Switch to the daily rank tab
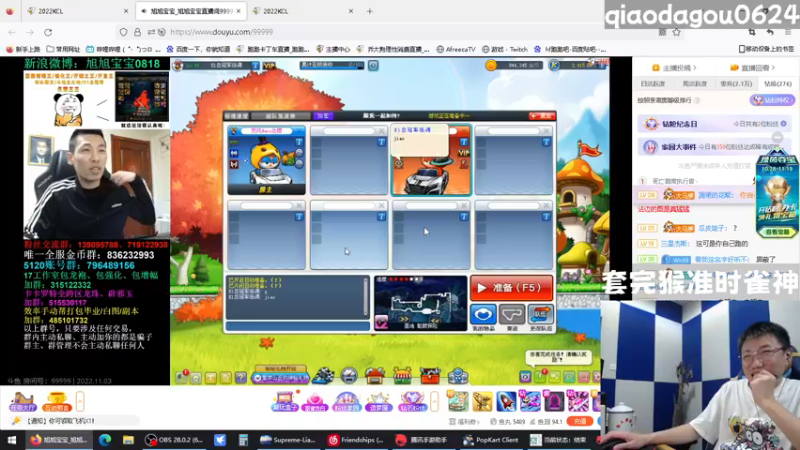 (x=653, y=84)
